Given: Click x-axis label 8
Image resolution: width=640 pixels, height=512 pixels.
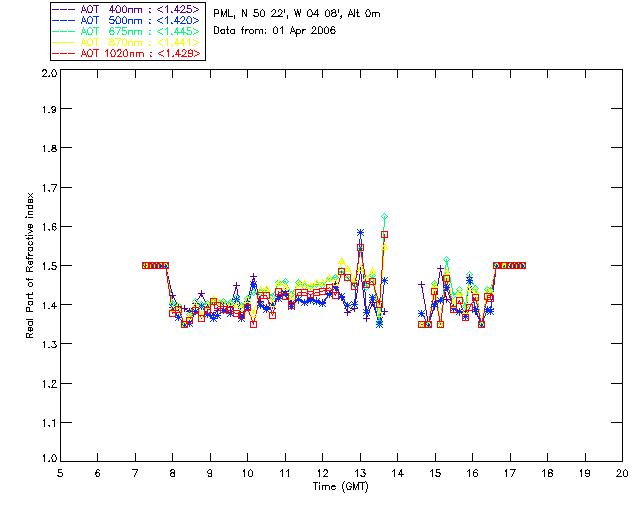Looking at the screenshot, I should tap(173, 473).
